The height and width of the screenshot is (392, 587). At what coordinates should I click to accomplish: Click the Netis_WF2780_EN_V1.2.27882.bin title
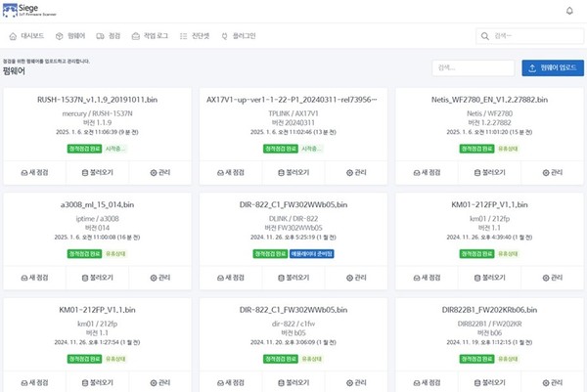tap(489, 100)
